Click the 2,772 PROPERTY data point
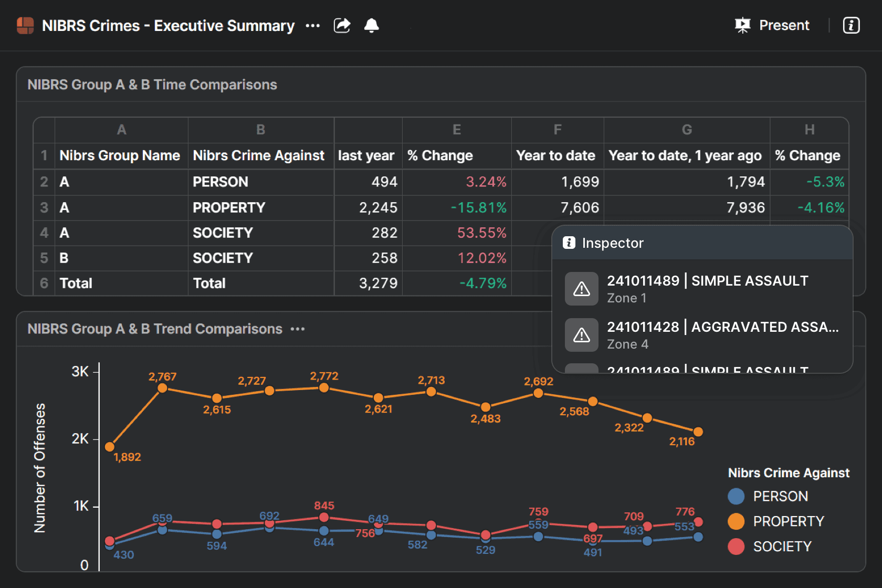Image resolution: width=882 pixels, height=588 pixels. 324,388
